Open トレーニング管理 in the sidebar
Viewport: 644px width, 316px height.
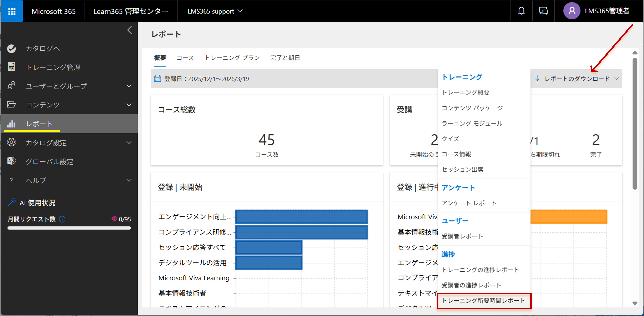(x=69, y=67)
